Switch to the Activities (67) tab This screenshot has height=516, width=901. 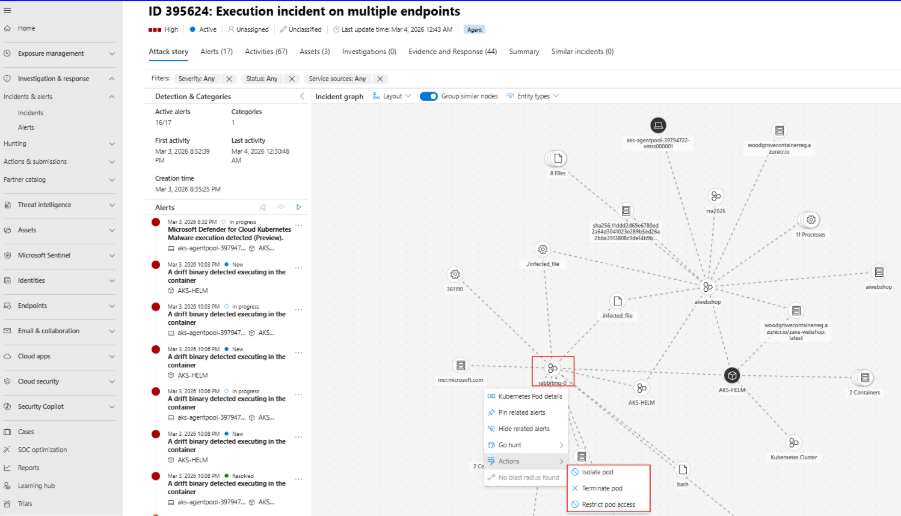(x=266, y=52)
